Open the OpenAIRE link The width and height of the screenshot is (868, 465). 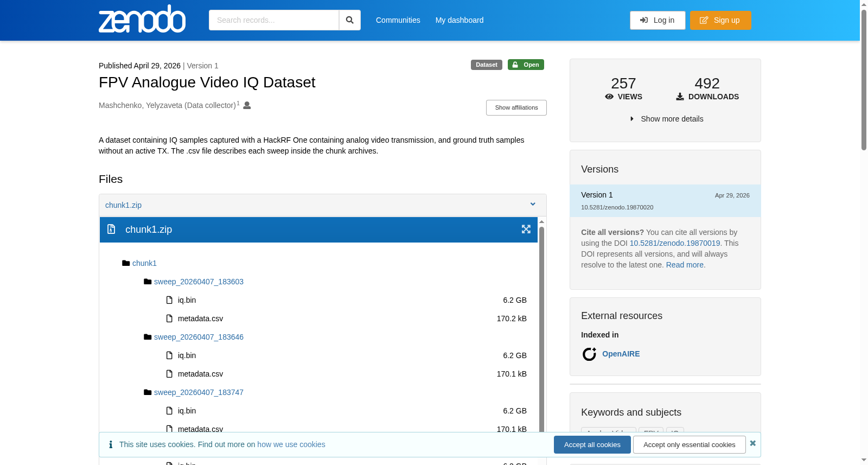click(x=621, y=354)
